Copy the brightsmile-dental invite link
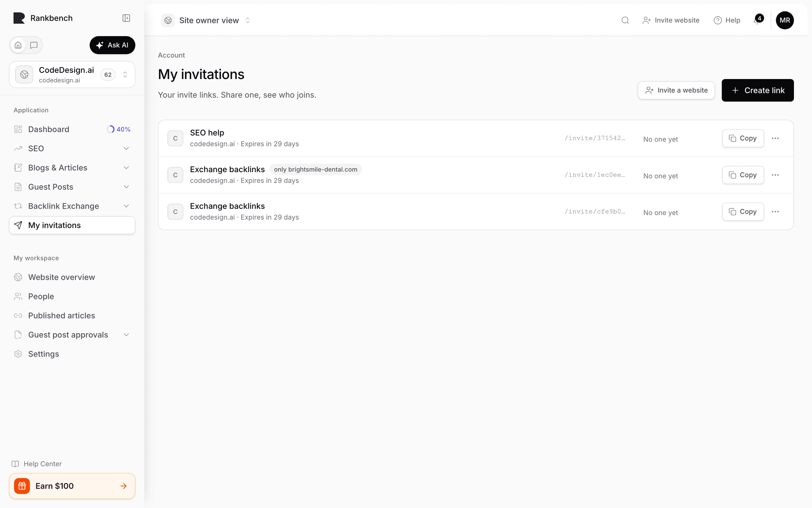Image resolution: width=812 pixels, height=508 pixels. pos(743,175)
